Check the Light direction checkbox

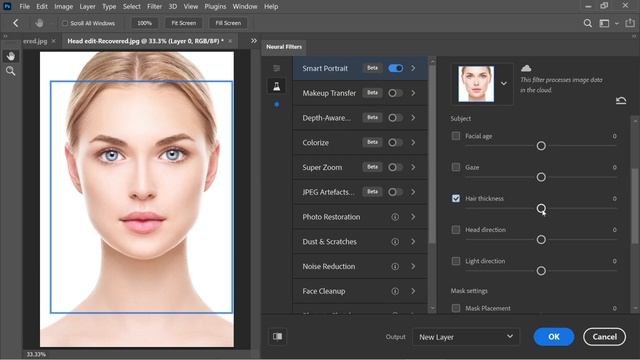pyautogui.click(x=456, y=261)
